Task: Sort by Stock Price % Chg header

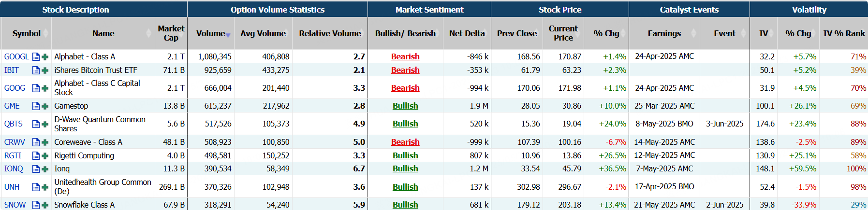Action: pos(606,33)
